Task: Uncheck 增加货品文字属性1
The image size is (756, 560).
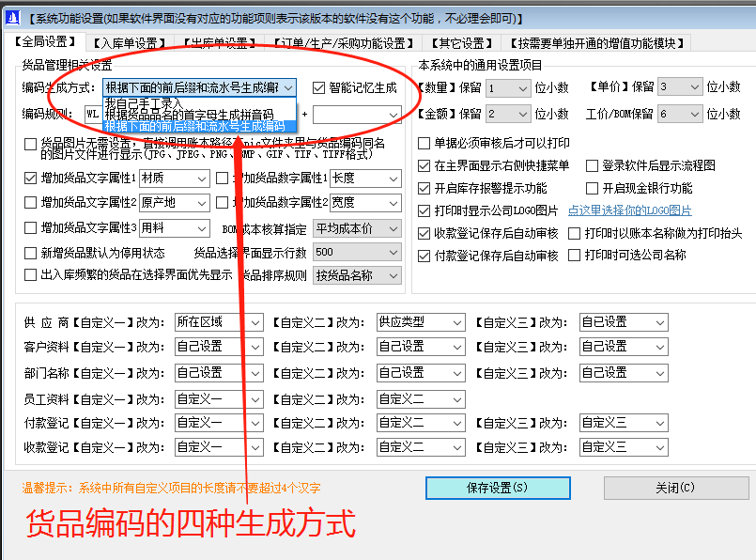Action: pos(28,179)
